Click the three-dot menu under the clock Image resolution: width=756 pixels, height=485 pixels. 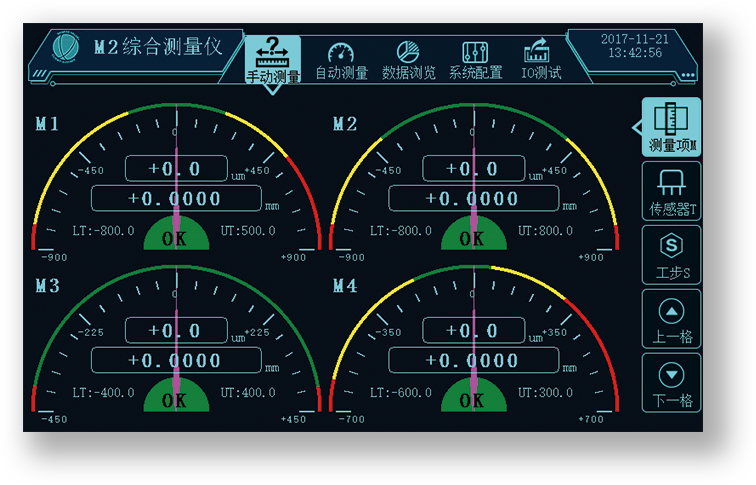click(688, 75)
